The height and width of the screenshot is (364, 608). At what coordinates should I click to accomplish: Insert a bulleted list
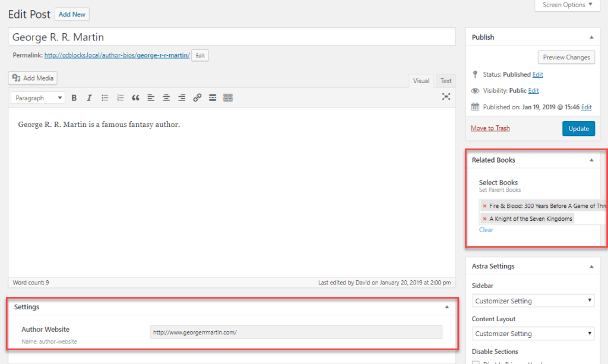point(104,97)
